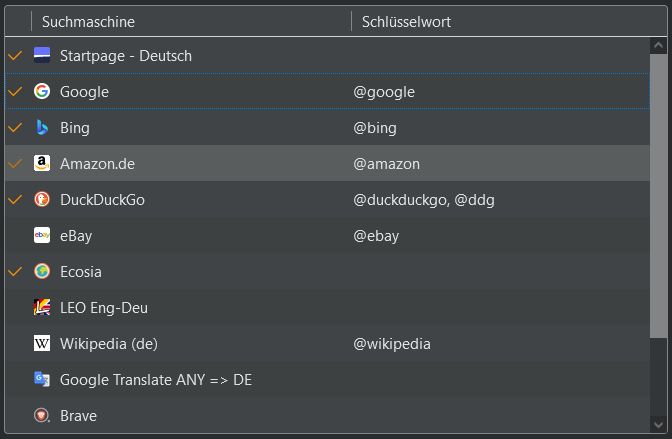The width and height of the screenshot is (672, 439).
Task: Click the DuckDuckGo duck icon
Action: coord(42,199)
